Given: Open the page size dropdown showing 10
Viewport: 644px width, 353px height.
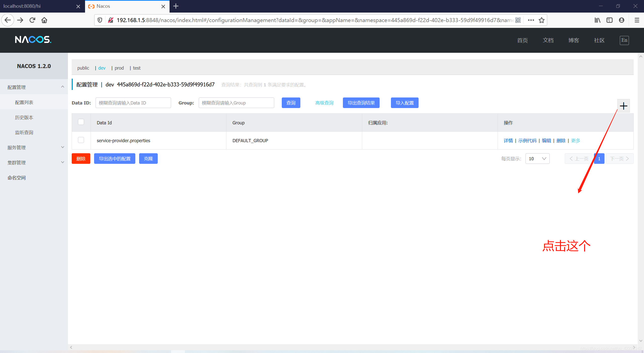Looking at the screenshot, I should (x=537, y=159).
